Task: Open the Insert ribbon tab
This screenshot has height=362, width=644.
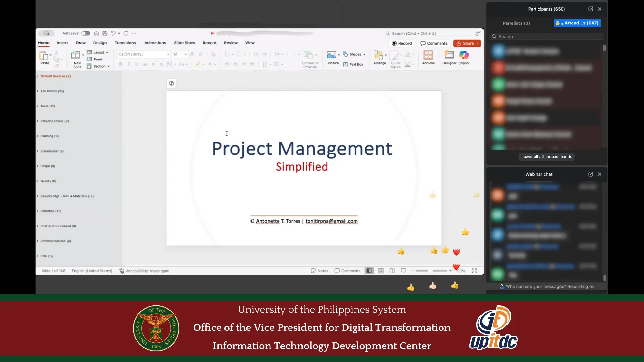Action: click(62, 43)
